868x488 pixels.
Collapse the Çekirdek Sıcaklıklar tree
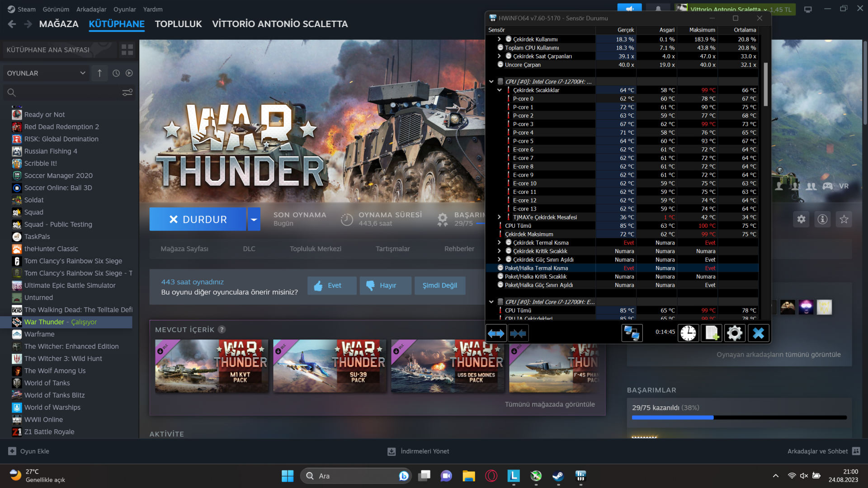click(500, 90)
